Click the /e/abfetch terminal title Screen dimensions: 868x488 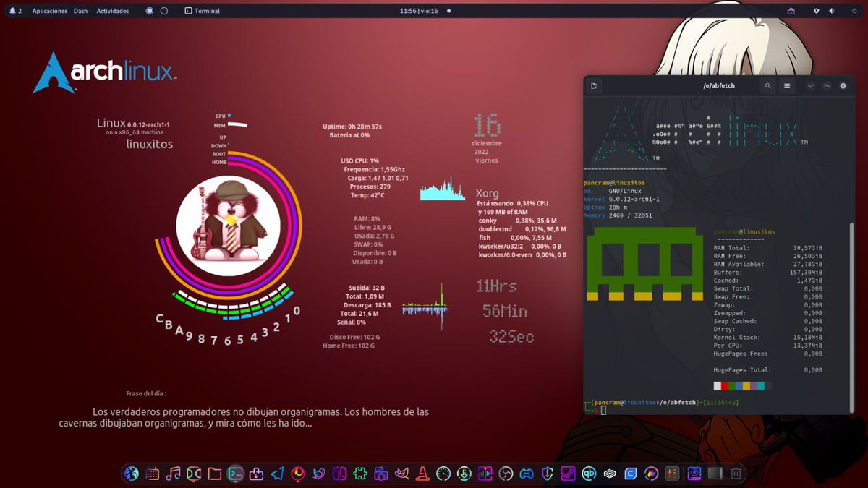point(719,86)
